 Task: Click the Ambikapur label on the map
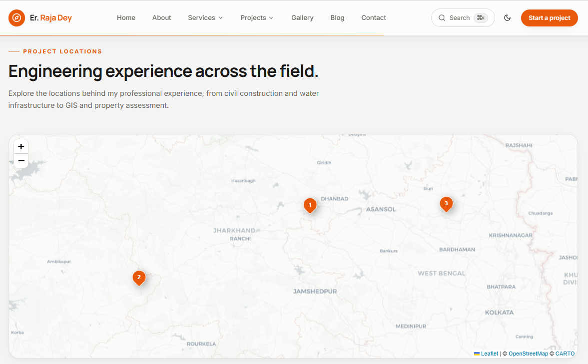[59, 261]
